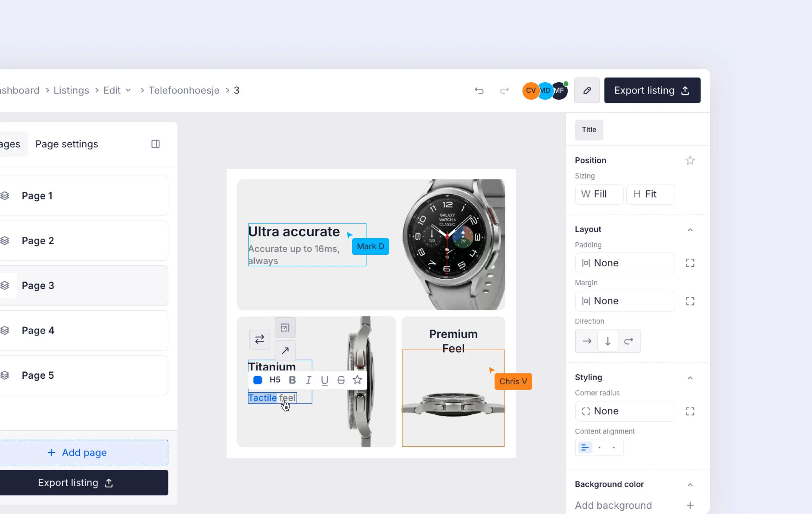Click the layers icon beside Page 2
Screen dimensions: 812x514
tap(5, 240)
